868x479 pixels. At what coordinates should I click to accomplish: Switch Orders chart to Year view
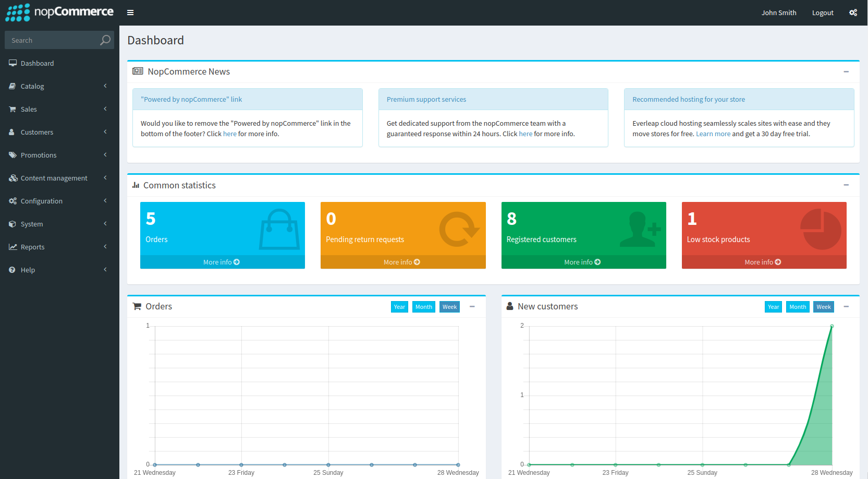point(399,307)
